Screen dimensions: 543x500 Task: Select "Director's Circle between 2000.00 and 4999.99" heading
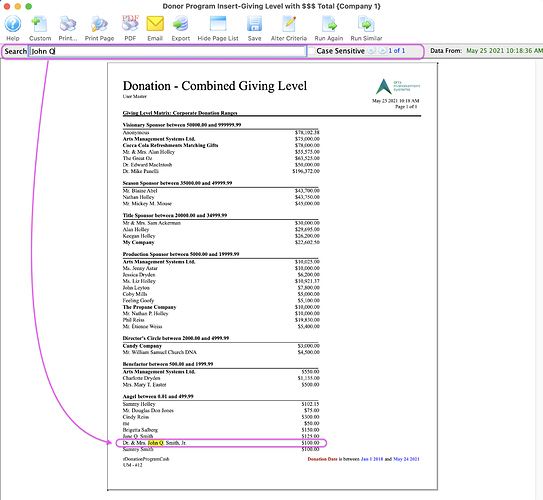pyautogui.click(x=176, y=338)
